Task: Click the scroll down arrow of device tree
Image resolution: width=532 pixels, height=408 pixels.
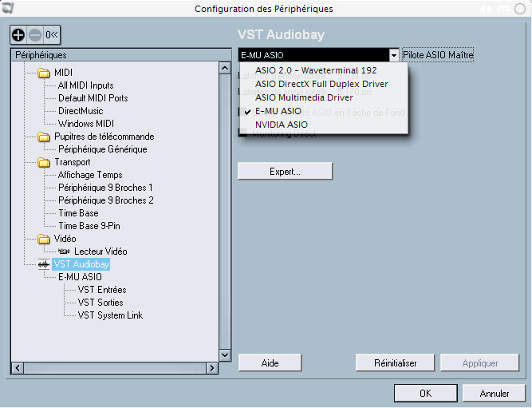Action: click(225, 355)
